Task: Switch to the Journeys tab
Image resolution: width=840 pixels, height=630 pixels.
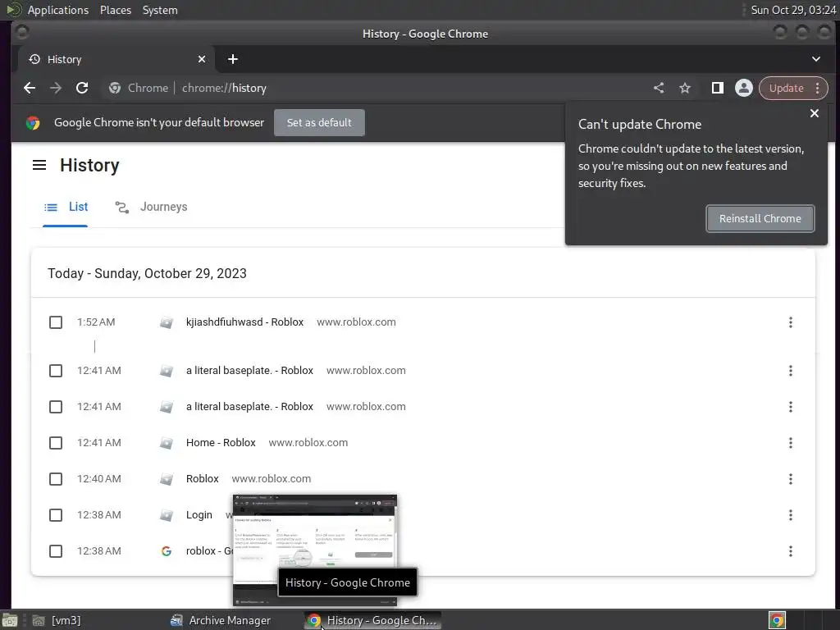Action: pyautogui.click(x=151, y=207)
